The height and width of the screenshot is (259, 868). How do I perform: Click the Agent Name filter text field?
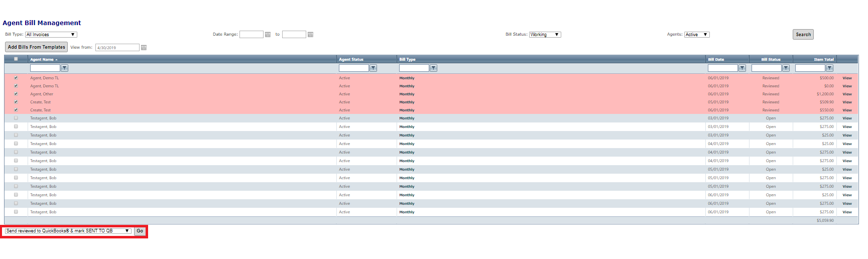[45, 68]
